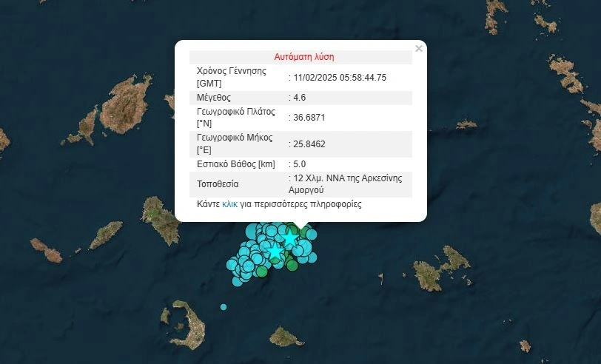601x364 pixels.
Task: Click Ios island left of the popup
Action: [x=160, y=220]
